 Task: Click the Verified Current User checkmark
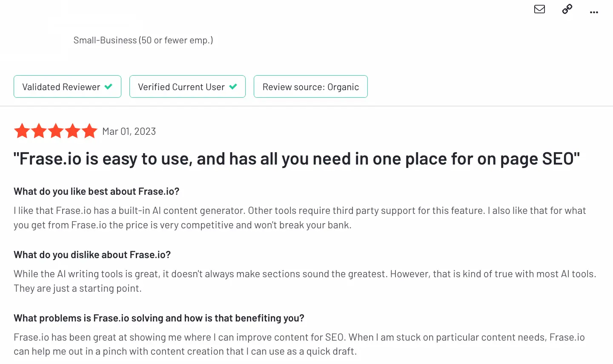click(x=233, y=87)
